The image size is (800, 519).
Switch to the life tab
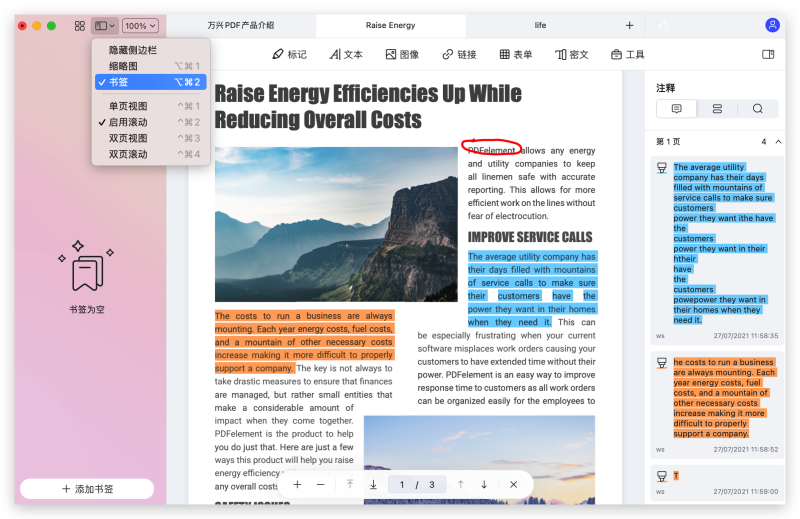(540, 25)
